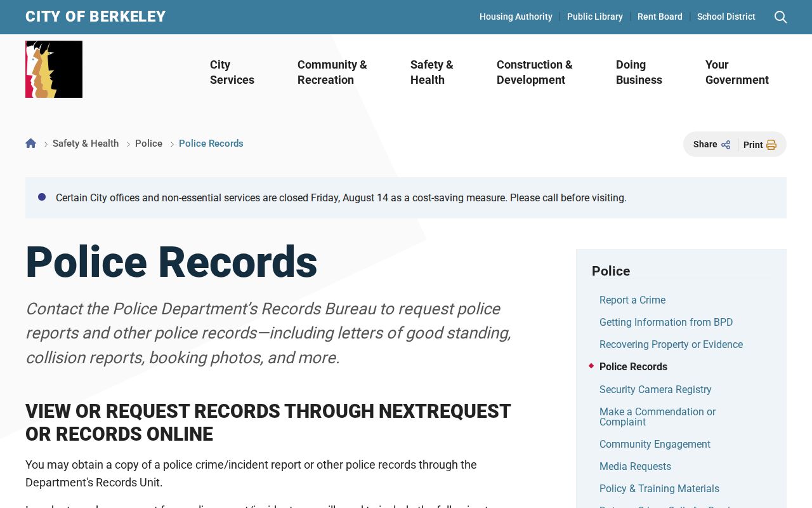The width and height of the screenshot is (812, 508).
Task: Open the Safety & Health menu
Action: pyautogui.click(x=432, y=72)
